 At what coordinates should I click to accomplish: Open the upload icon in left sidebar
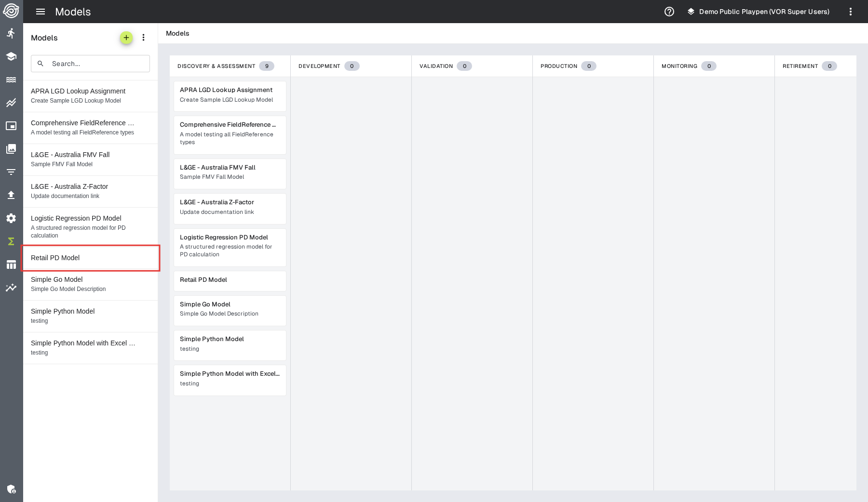pyautogui.click(x=11, y=195)
